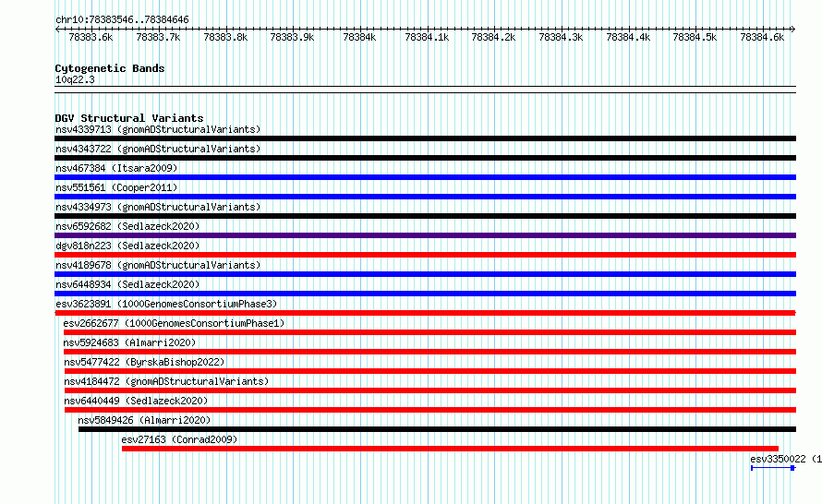The width and height of the screenshot is (822, 504).
Task: Select the black bar under nsv4334973
Action: coord(425,216)
